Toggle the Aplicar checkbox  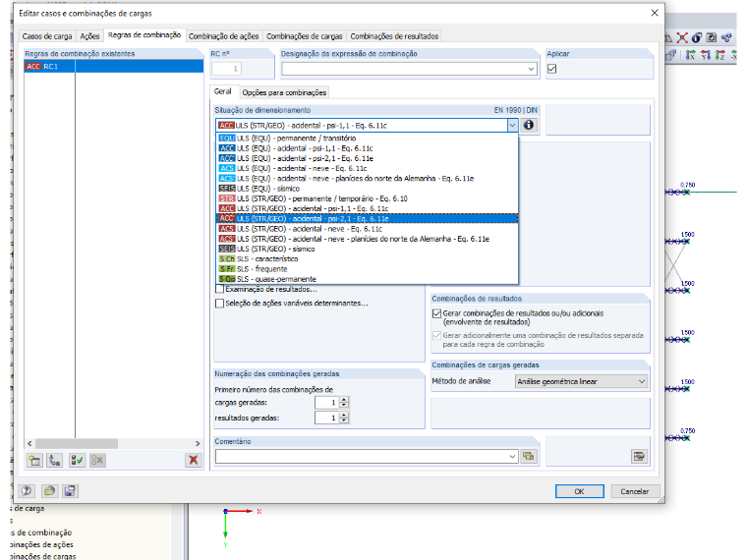[x=551, y=69]
